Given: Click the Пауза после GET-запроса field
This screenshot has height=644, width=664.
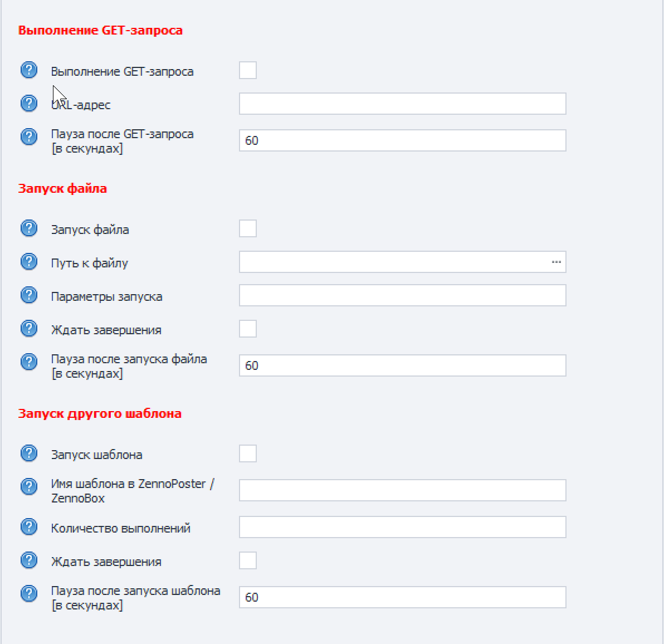Looking at the screenshot, I should [402, 140].
